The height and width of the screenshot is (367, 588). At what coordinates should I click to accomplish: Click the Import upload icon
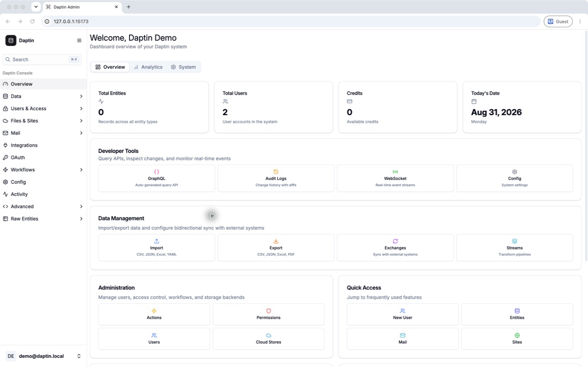click(x=156, y=241)
